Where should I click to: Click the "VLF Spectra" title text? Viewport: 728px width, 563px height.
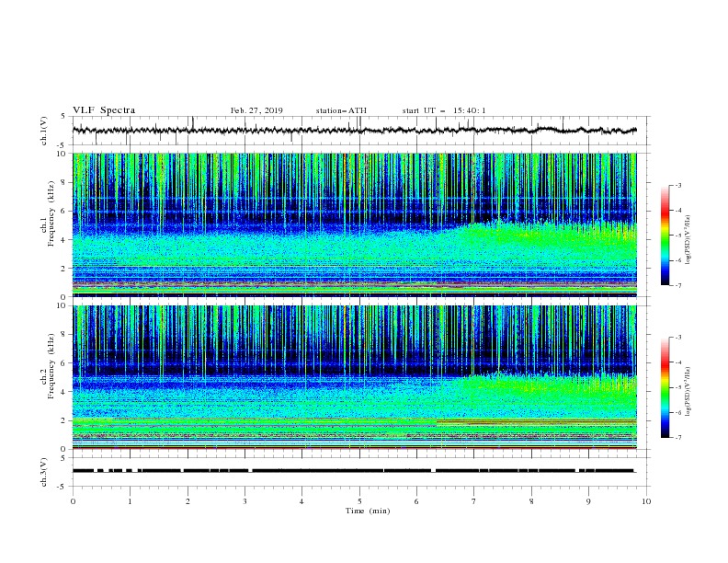pos(104,110)
